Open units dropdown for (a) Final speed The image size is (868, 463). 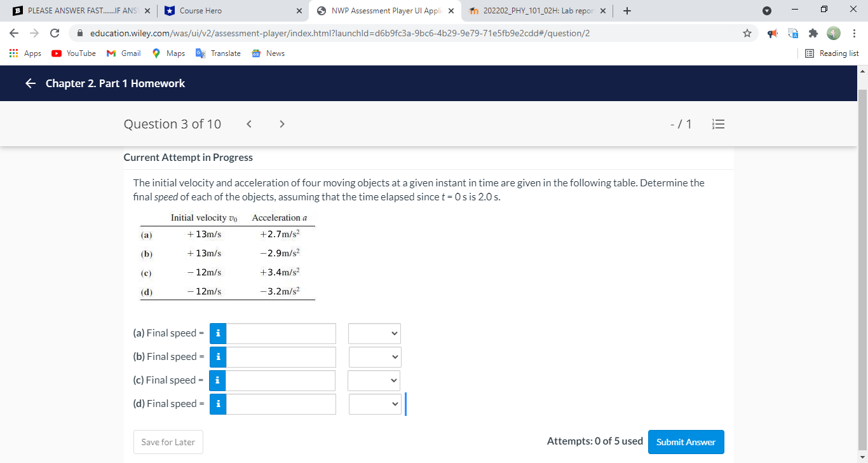point(374,333)
